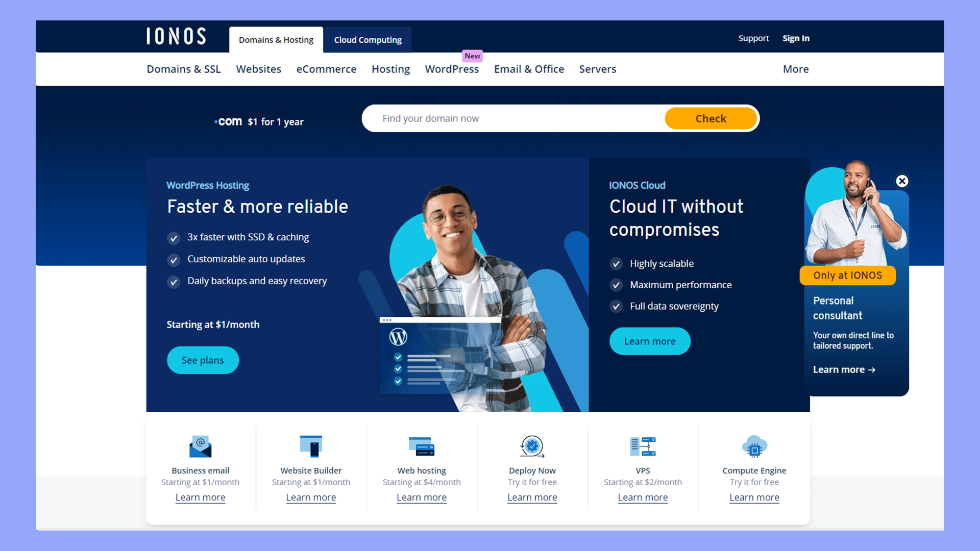
Task: Click the Deploy Now gear icon
Action: 532,446
